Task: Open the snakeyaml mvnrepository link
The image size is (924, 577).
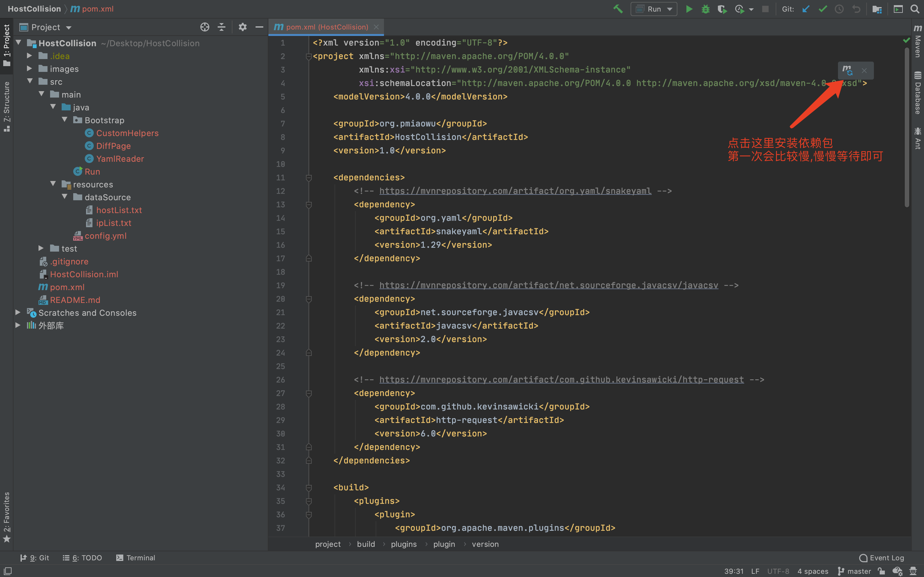Action: [x=515, y=191]
